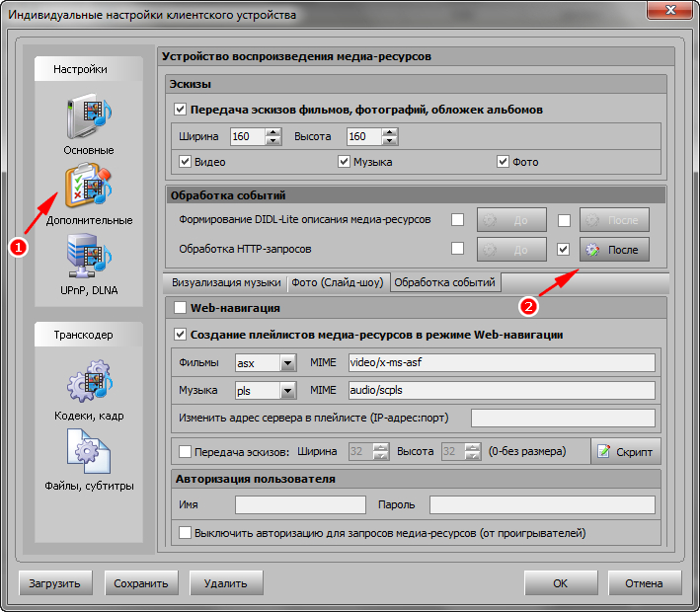Screen dimensions: 700x612
Task: Click the Скрипт button with pencil icon
Action: [x=626, y=451]
